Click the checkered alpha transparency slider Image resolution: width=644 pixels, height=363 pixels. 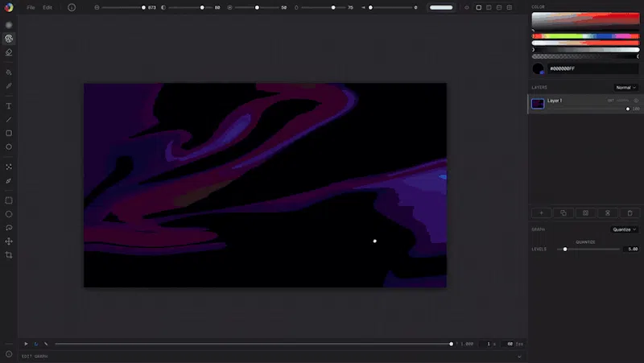pos(585,56)
